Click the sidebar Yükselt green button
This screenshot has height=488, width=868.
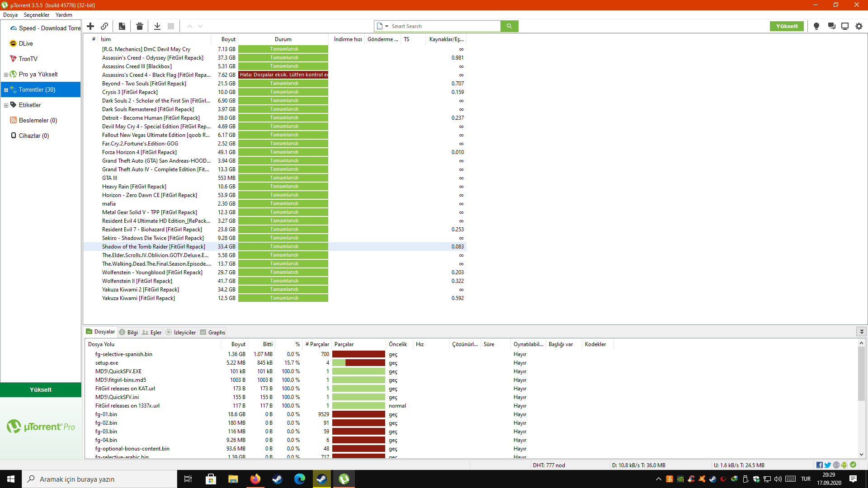point(41,389)
